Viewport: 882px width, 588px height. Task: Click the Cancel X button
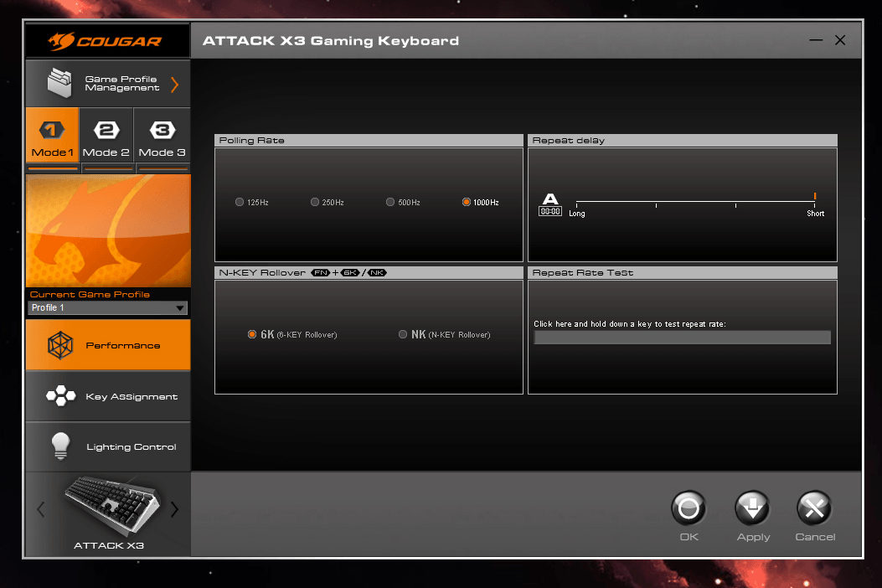814,508
